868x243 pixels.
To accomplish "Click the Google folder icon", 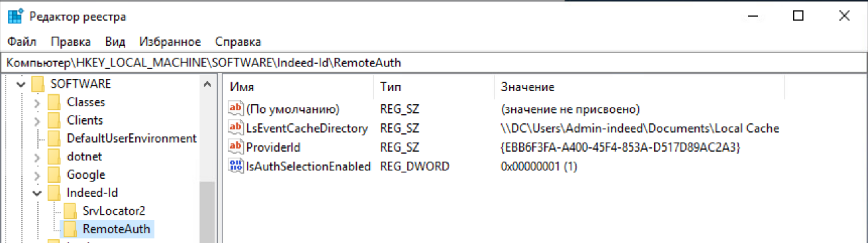I will point(54,174).
